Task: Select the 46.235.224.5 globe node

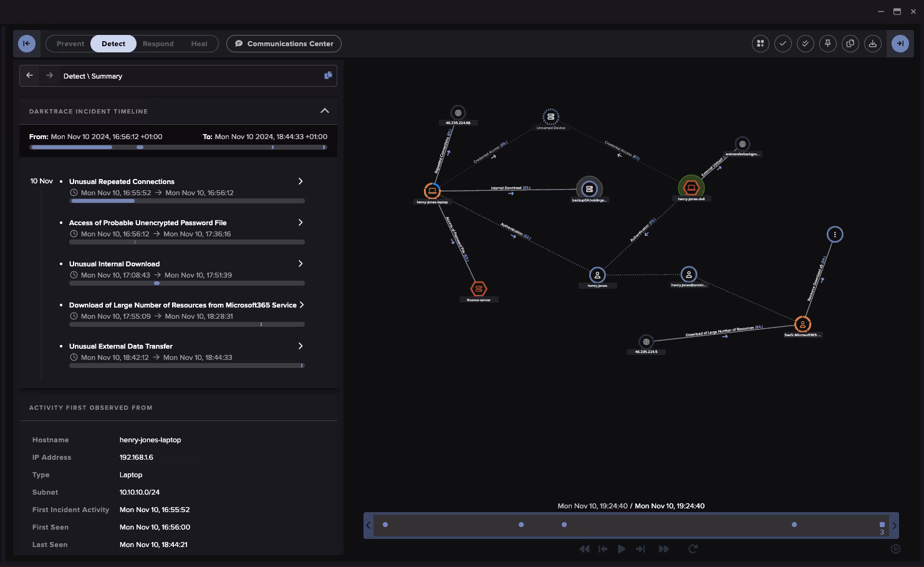Action: point(646,342)
